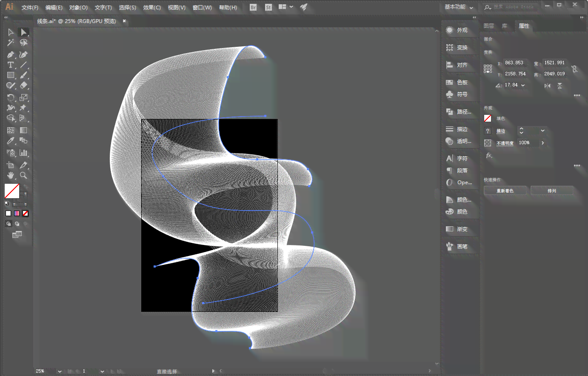This screenshot has width=588, height=376.
Task: Select the Eraser tool
Action: [24, 85]
